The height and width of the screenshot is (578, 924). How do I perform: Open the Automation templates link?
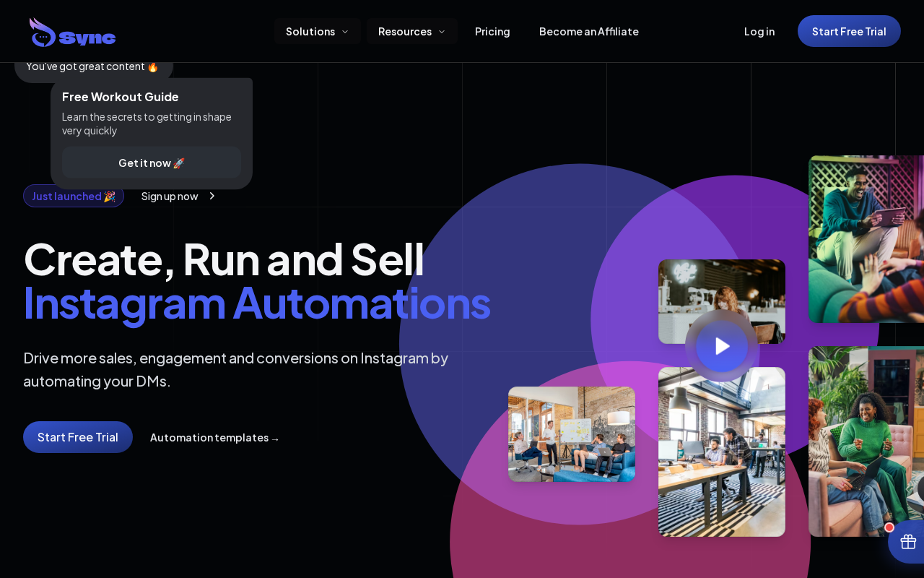(x=214, y=437)
